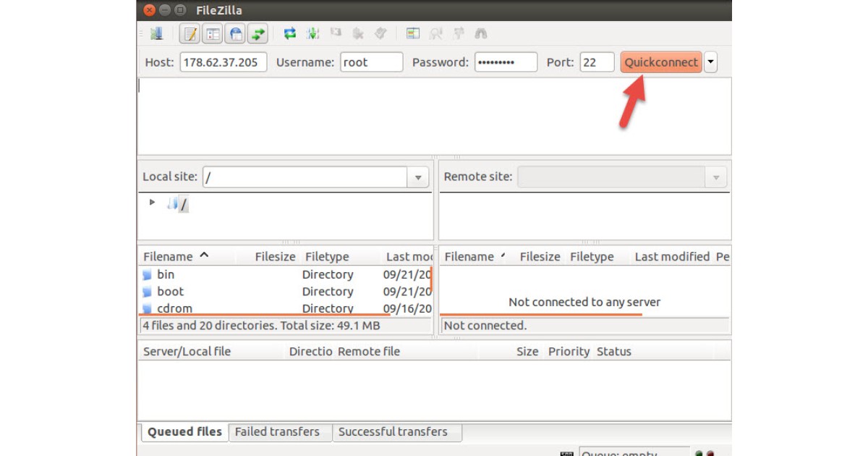Toggle the transfer queue display
Screen dimensions: 868x456
click(258, 33)
